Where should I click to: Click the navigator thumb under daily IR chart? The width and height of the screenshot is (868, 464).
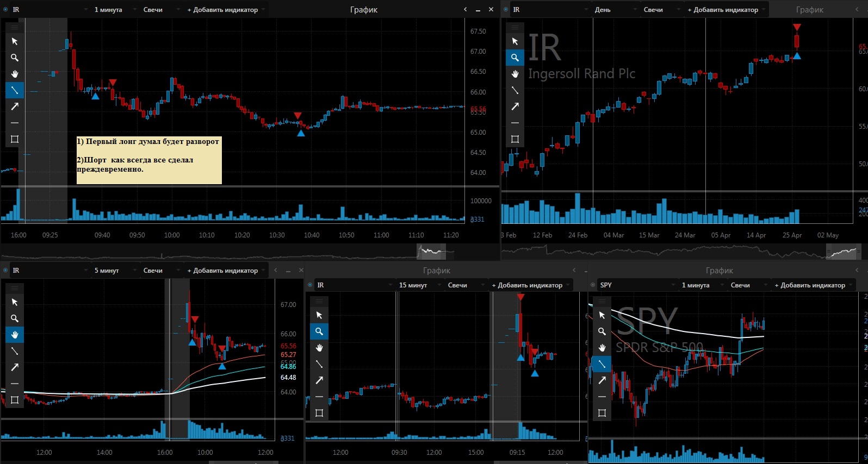coord(844,252)
